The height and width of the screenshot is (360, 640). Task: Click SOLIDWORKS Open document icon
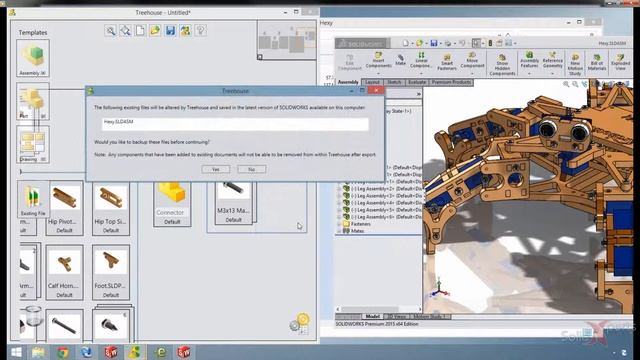coord(419,43)
